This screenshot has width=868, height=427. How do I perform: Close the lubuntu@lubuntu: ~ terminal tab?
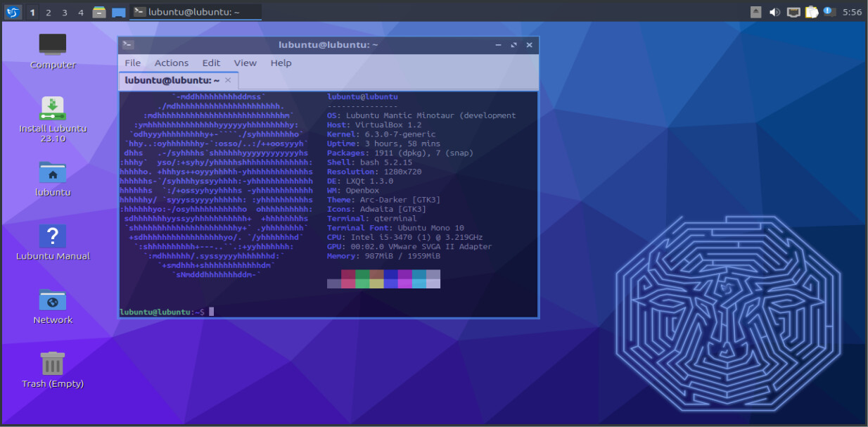[228, 80]
